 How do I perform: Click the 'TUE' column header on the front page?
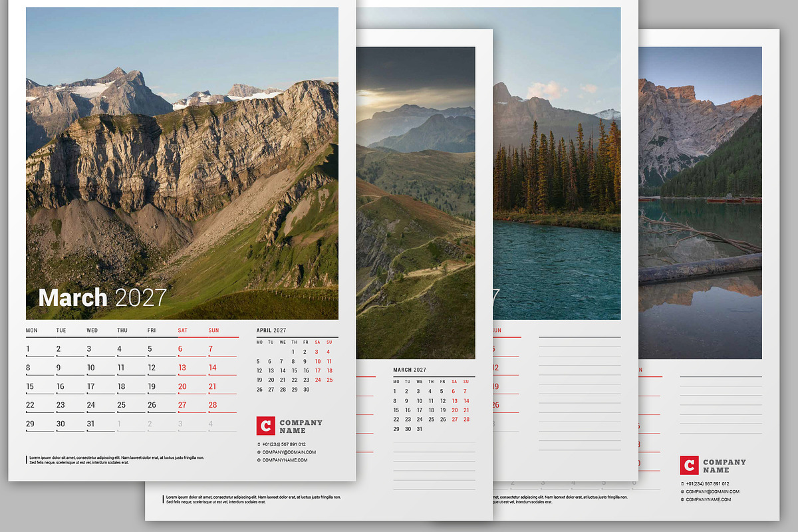click(x=61, y=331)
